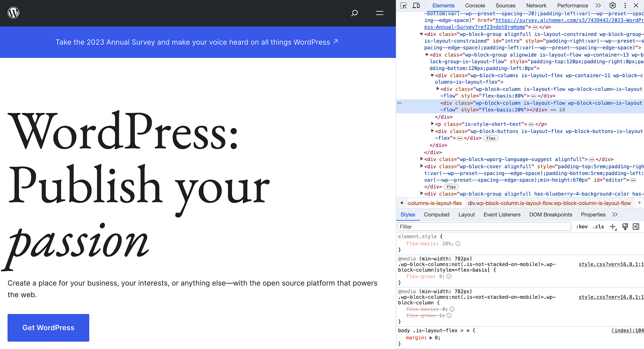Click the Get WordPress button

click(x=48, y=327)
